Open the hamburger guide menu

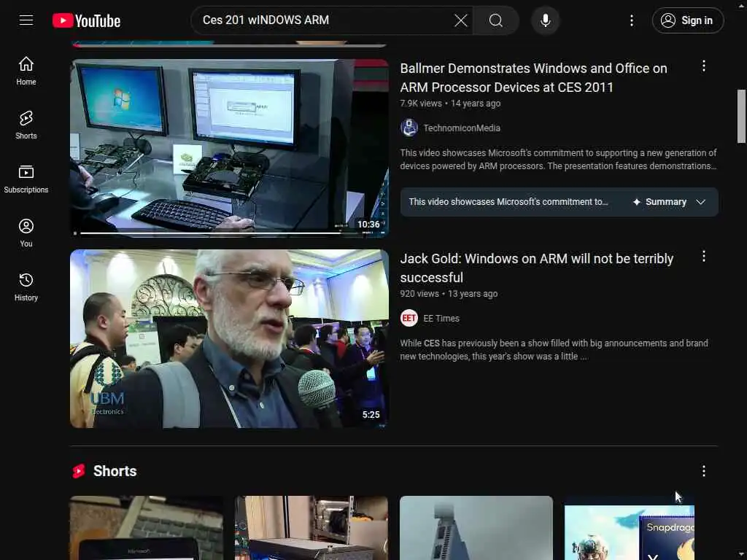pos(26,20)
